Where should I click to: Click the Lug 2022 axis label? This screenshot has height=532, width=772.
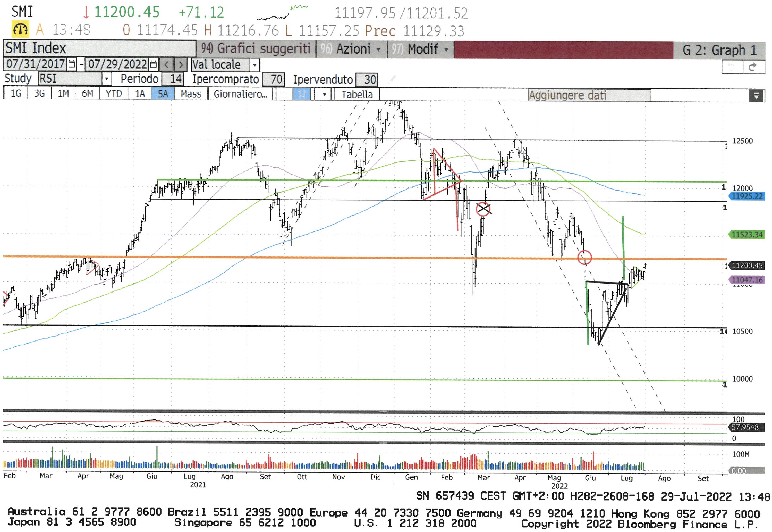click(x=627, y=478)
